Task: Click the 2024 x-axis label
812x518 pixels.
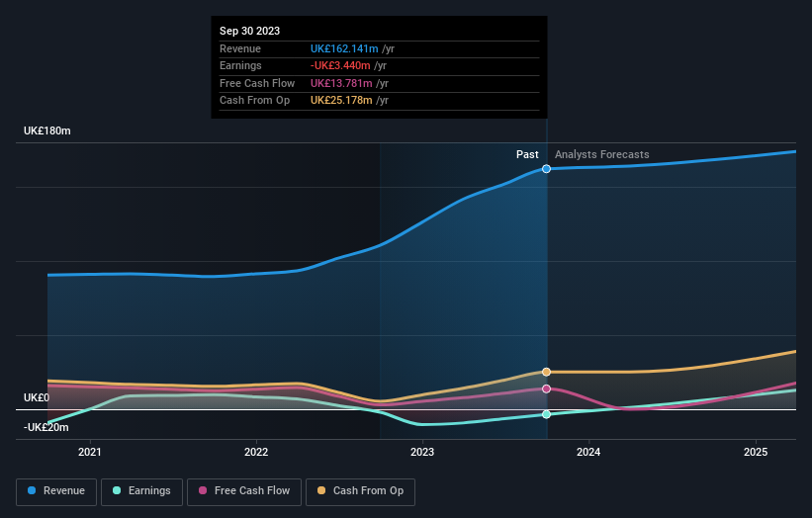Action: (x=588, y=453)
